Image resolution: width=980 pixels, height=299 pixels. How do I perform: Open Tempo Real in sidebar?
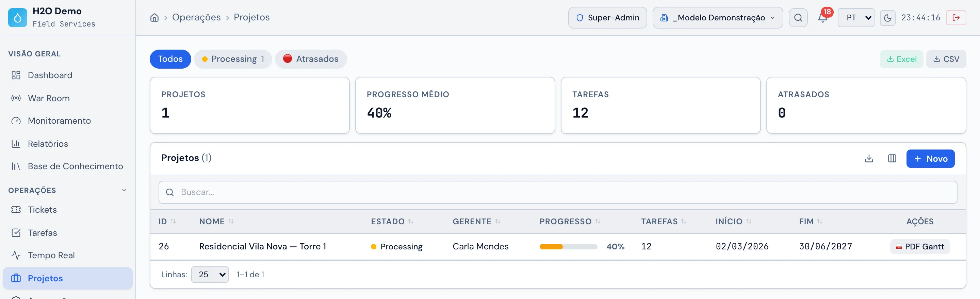[x=68, y=255]
